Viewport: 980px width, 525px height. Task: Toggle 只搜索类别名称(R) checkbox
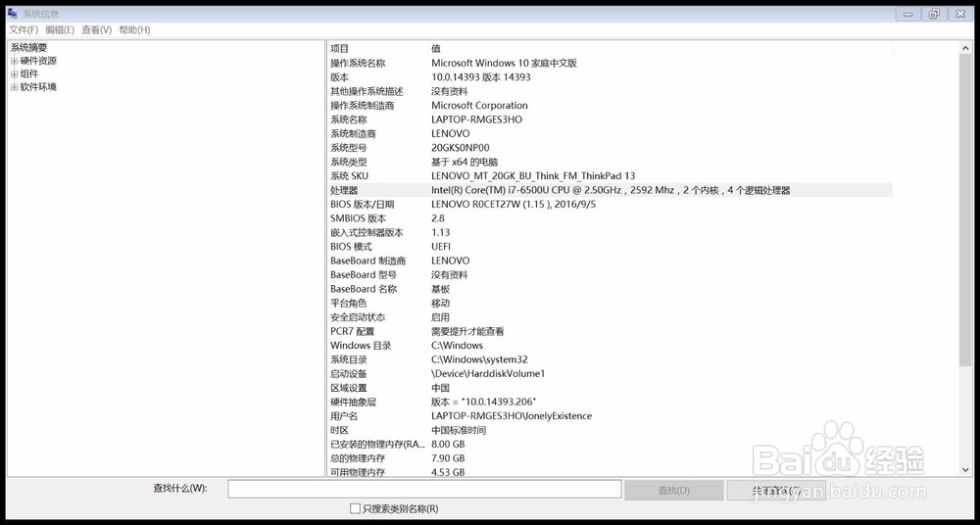pyautogui.click(x=355, y=508)
